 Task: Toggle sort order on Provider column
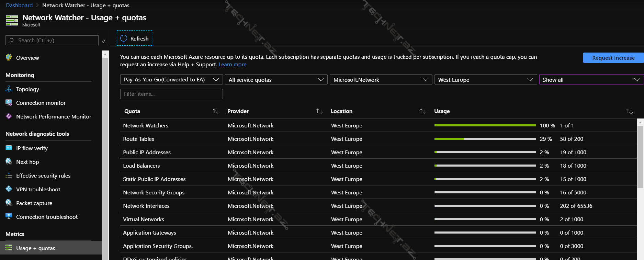point(319,111)
